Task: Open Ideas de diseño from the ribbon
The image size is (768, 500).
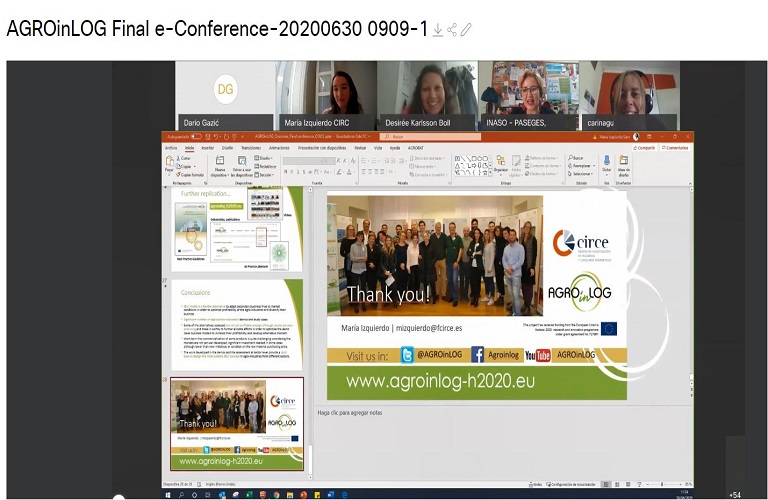Action: click(624, 165)
